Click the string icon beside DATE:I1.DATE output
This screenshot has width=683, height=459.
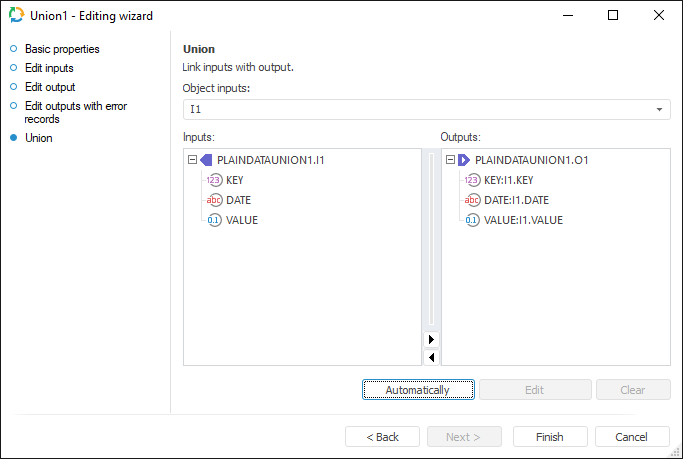coord(472,200)
